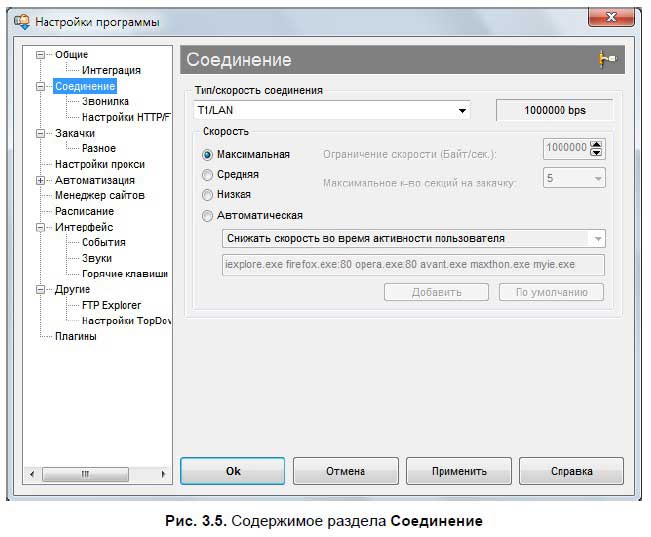The height and width of the screenshot is (537, 651).
Task: Select Горячие клавиши tree item
Action: tap(125, 274)
